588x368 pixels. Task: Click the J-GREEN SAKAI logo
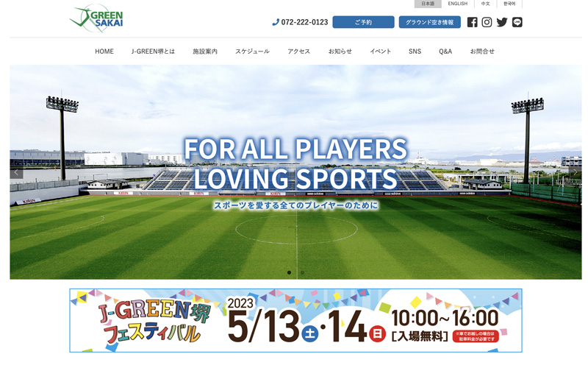pyautogui.click(x=96, y=18)
